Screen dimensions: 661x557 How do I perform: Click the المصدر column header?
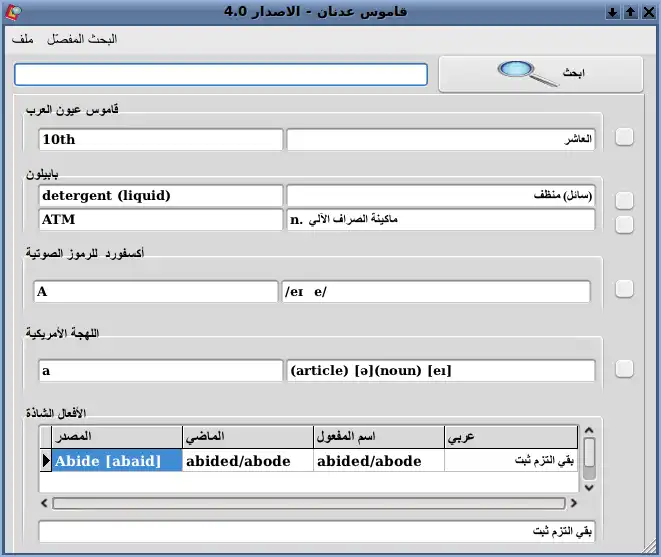tap(117, 437)
